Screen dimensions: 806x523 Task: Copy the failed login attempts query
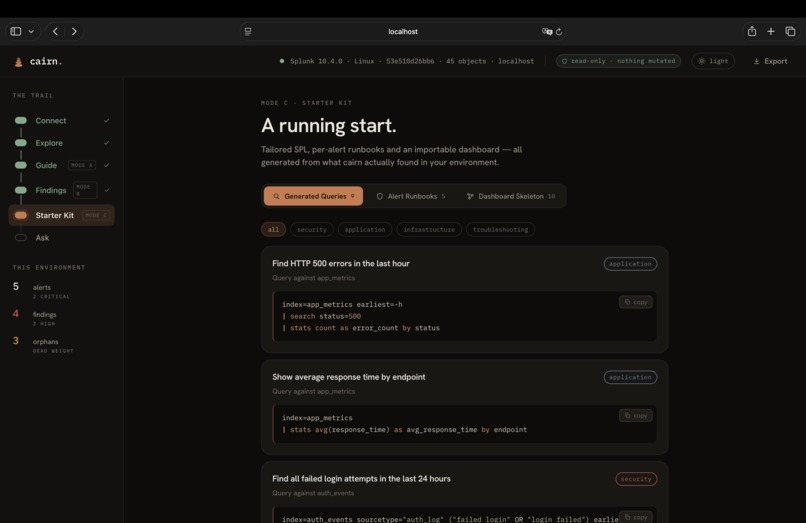pos(636,517)
